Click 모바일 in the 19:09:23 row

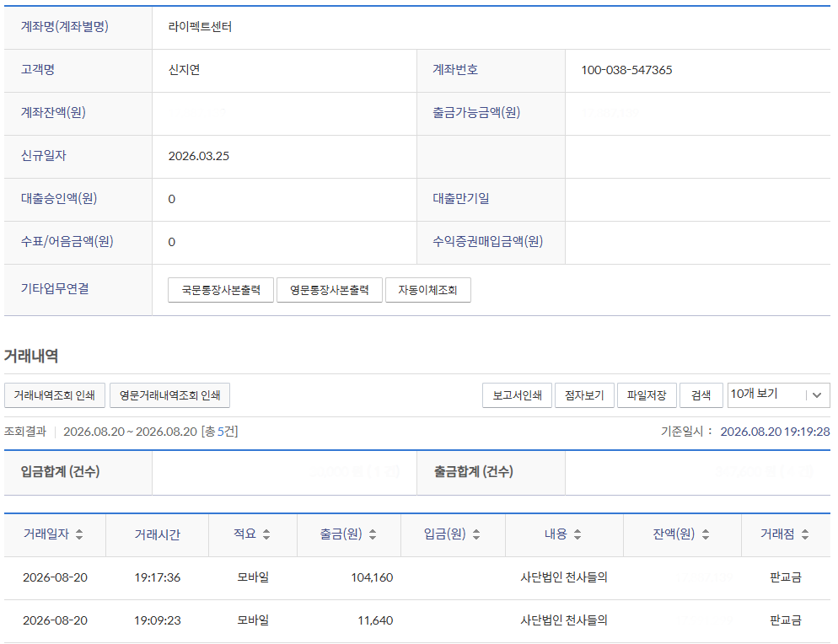point(253,620)
